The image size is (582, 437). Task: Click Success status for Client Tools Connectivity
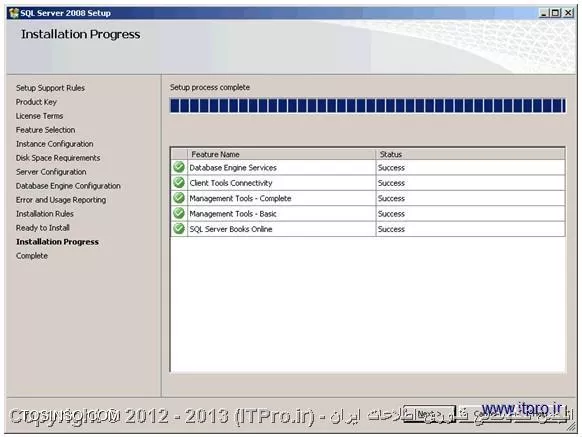click(391, 183)
